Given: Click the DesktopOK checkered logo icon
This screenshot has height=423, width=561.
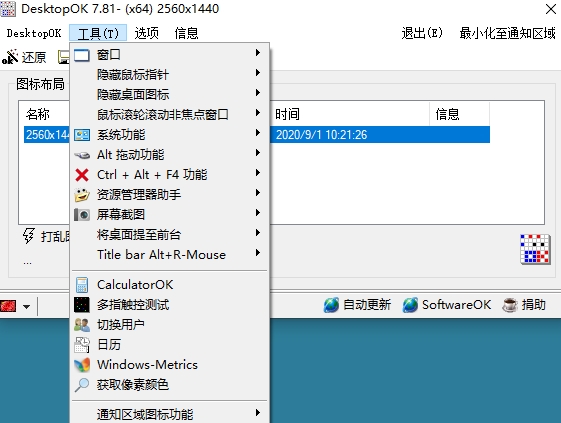Looking at the screenshot, I should [x=535, y=249].
